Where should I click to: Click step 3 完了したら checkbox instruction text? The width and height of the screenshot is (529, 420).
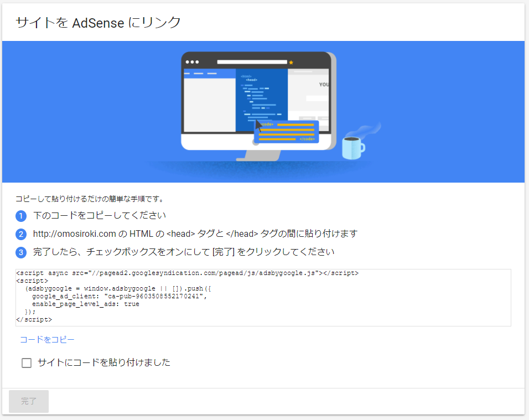(184, 252)
